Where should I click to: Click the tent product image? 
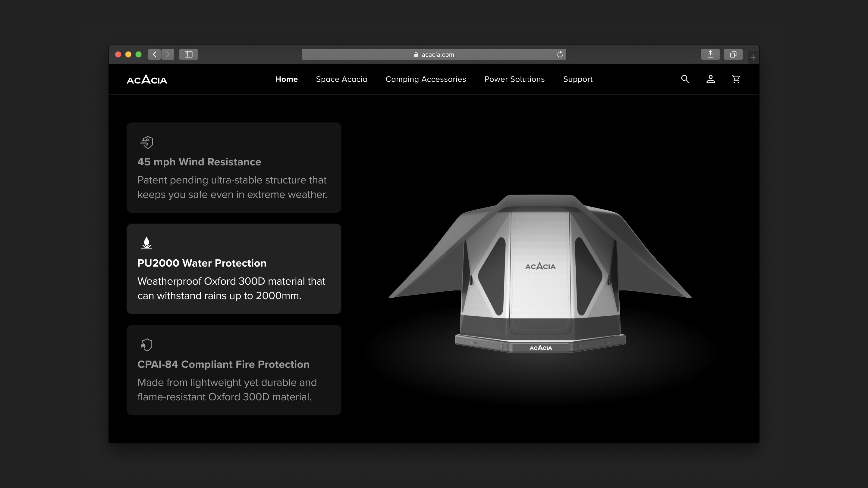(x=540, y=274)
